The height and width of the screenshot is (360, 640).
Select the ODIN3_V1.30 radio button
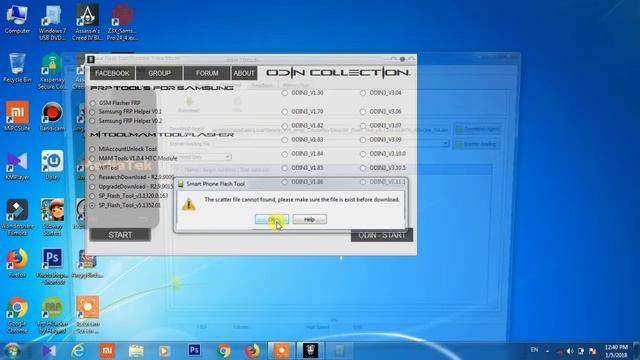pyautogui.click(x=284, y=93)
